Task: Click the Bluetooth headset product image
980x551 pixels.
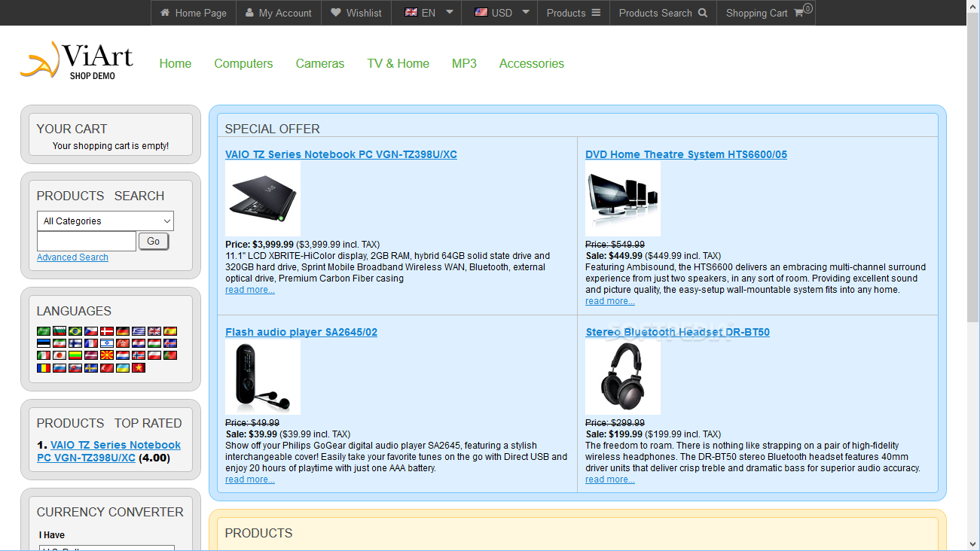Action: (623, 376)
